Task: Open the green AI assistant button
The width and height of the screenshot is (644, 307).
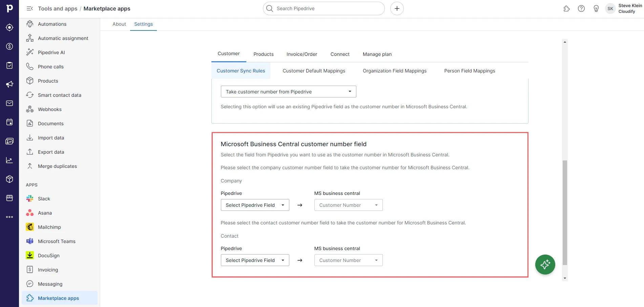Action: pos(545,264)
